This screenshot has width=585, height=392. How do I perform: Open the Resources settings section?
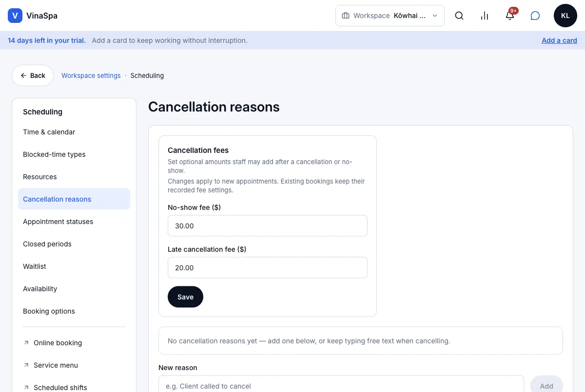74,177
